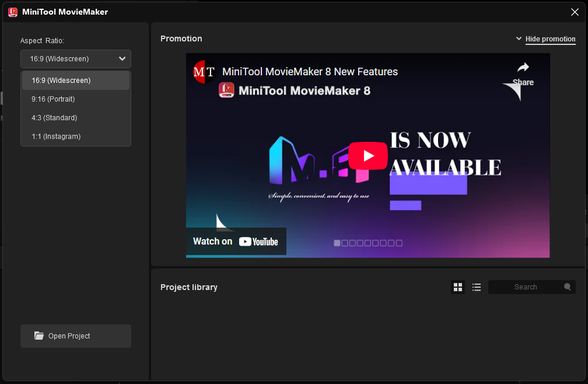Choose 9:16 (Portrait) aspect ratio
588x384 pixels.
pyautogui.click(x=76, y=99)
